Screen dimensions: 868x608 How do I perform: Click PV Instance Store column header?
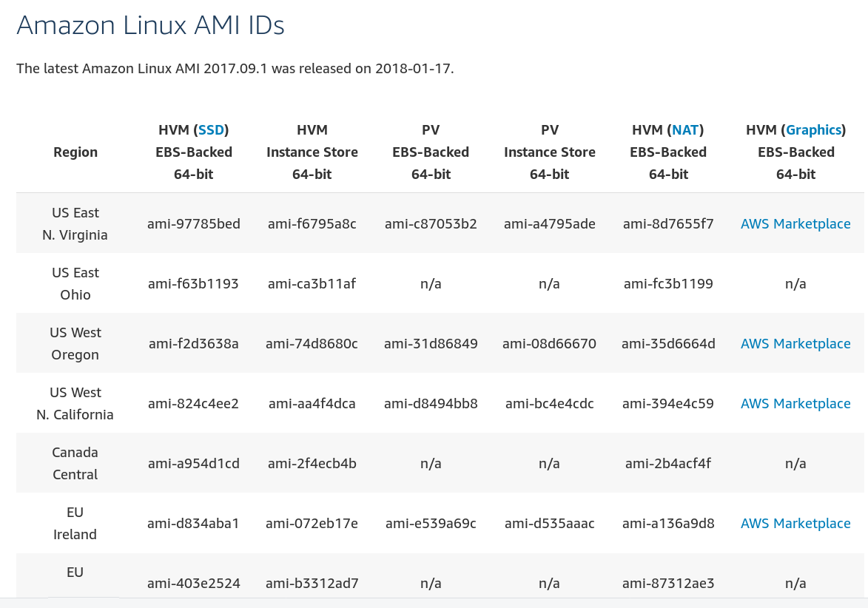point(549,152)
